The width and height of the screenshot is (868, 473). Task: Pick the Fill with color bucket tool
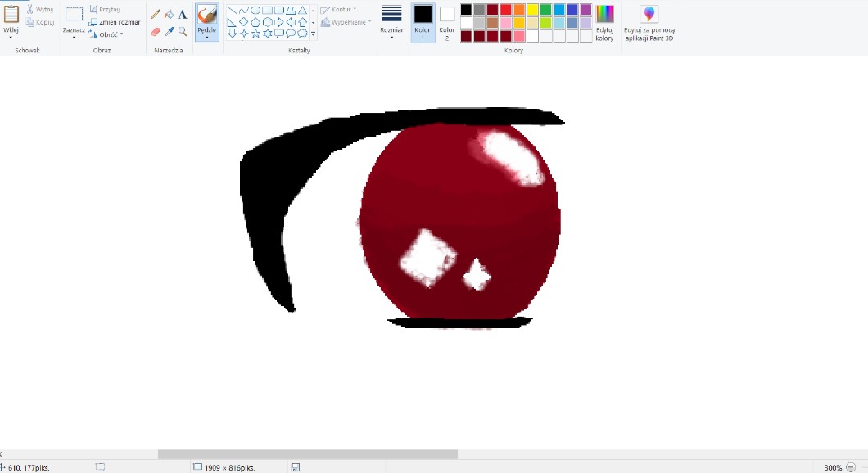[169, 15]
